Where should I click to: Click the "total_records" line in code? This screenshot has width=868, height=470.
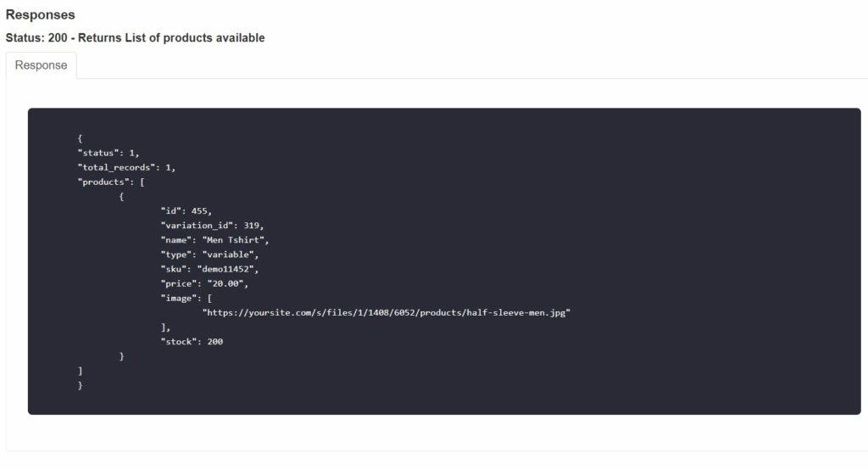[x=126, y=167]
